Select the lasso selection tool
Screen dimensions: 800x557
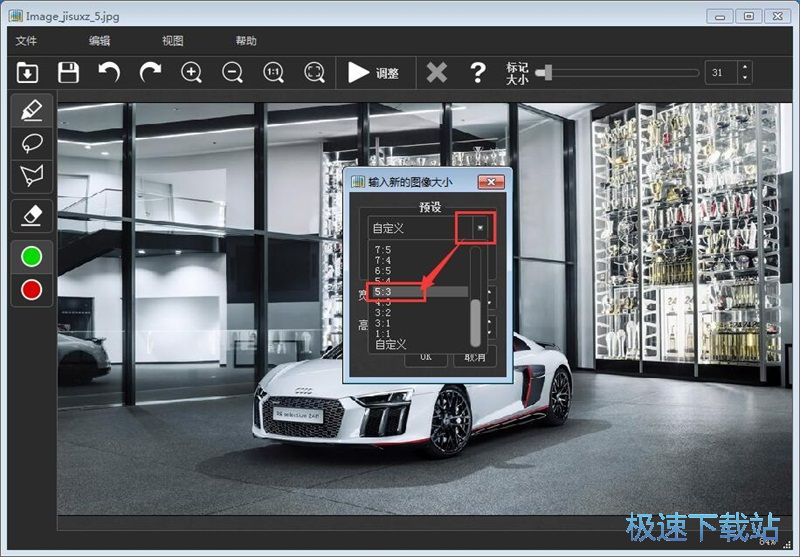[x=32, y=143]
